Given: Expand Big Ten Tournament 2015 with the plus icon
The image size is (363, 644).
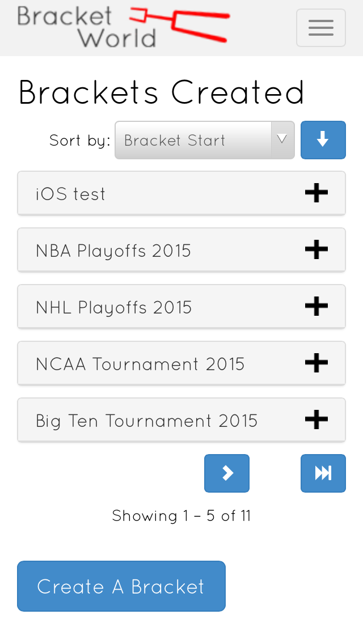Looking at the screenshot, I should click(x=316, y=420).
